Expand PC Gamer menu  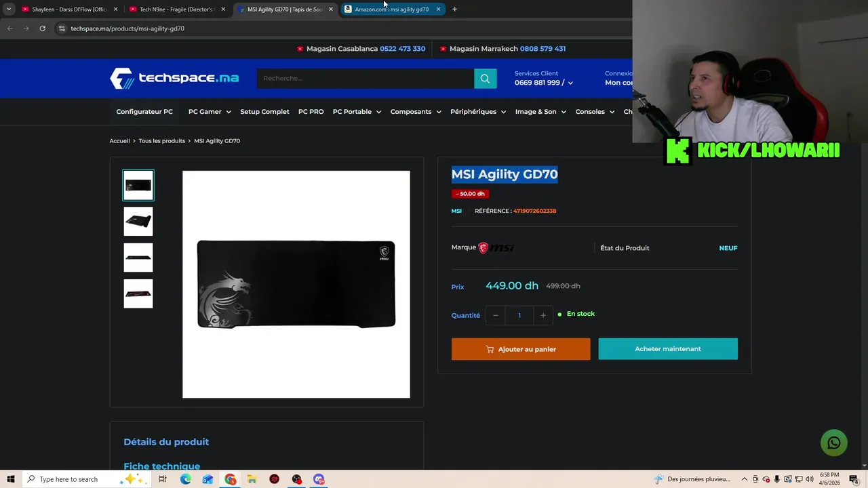pos(210,112)
